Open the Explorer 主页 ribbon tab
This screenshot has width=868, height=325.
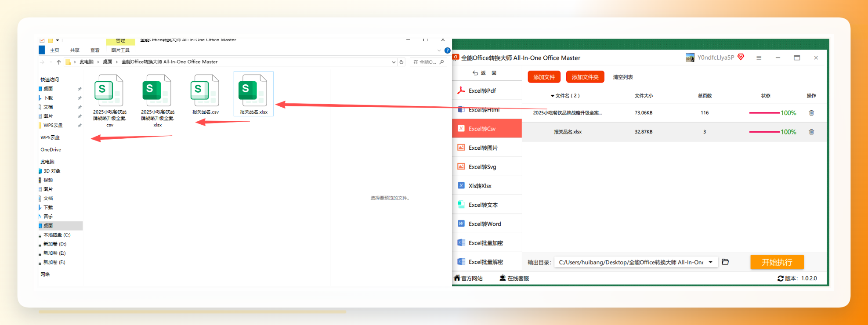[54, 50]
